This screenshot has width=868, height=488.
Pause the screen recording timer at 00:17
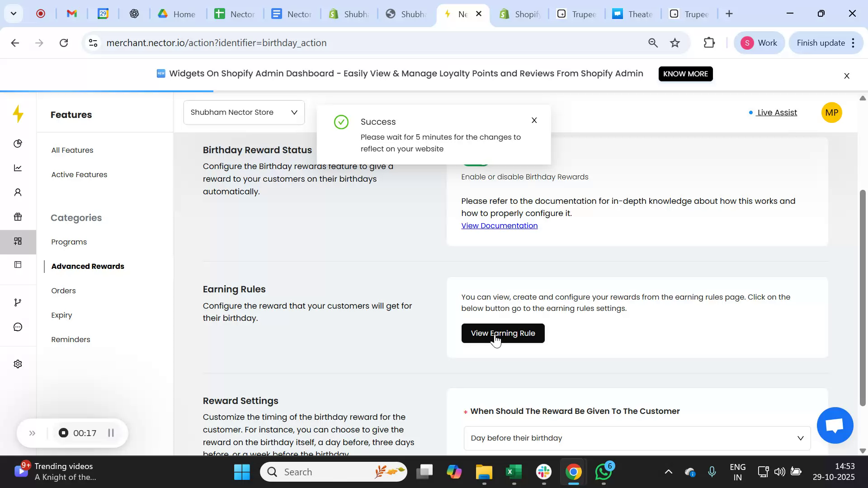pyautogui.click(x=111, y=432)
